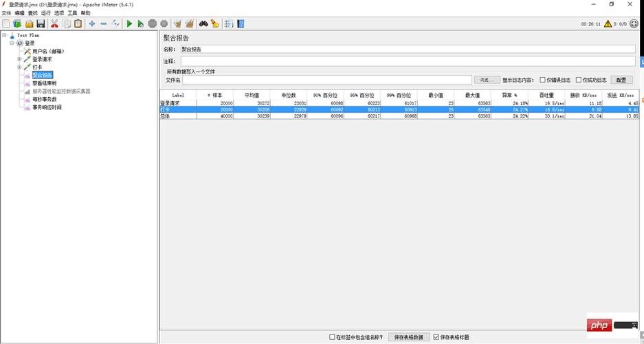Click the 中位数 column header
The image size is (644, 344).
click(x=288, y=95)
